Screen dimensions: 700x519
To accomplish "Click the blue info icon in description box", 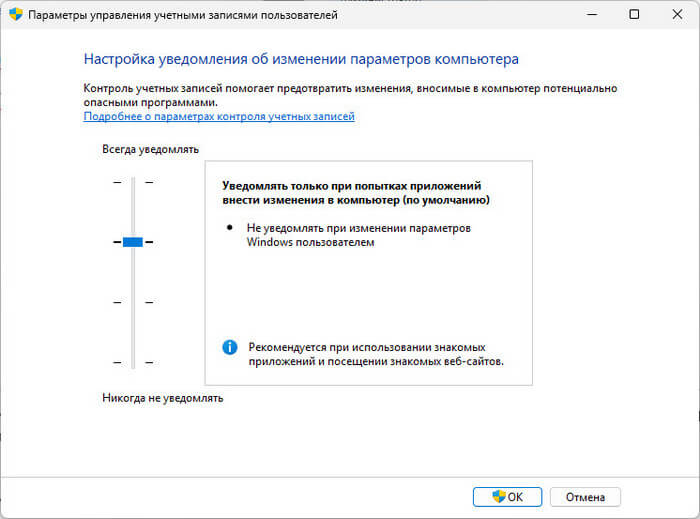I will coord(229,347).
